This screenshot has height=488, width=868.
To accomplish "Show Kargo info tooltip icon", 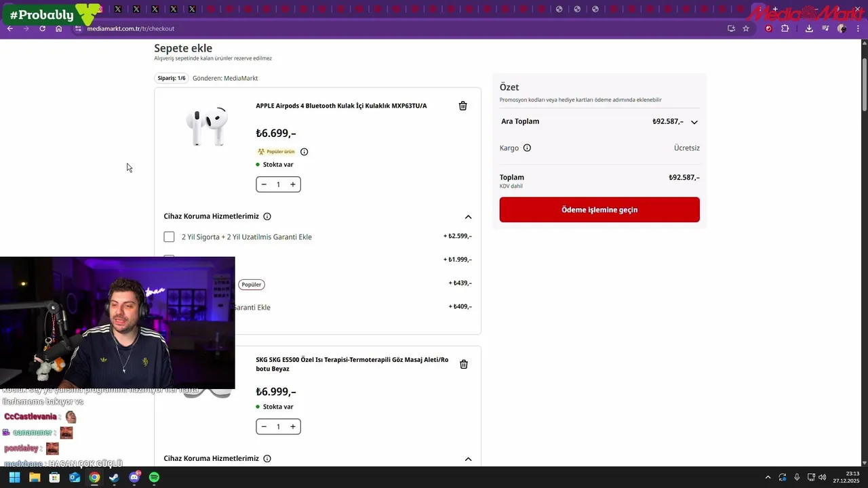I will [x=527, y=148].
